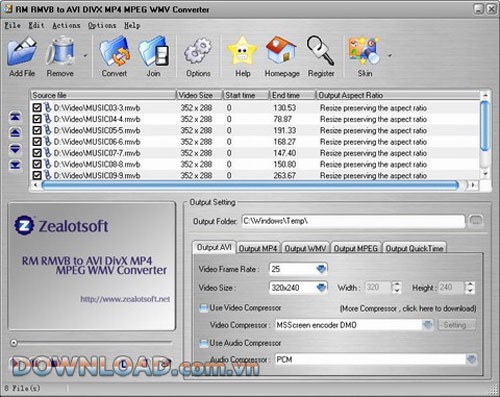Sort by Source file column header
This screenshot has height=397, width=500.
click(103, 95)
